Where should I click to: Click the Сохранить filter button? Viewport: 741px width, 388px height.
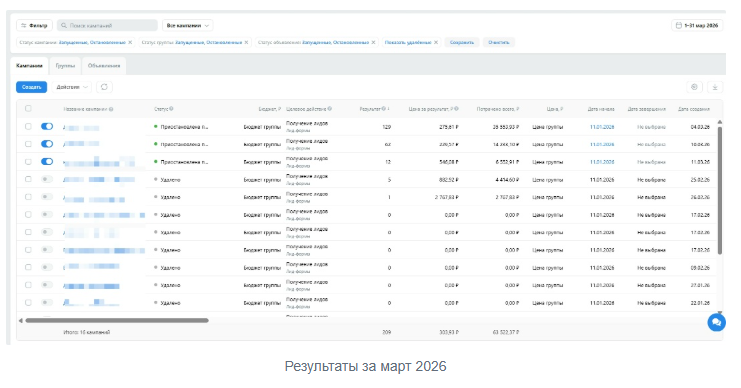[x=462, y=43]
